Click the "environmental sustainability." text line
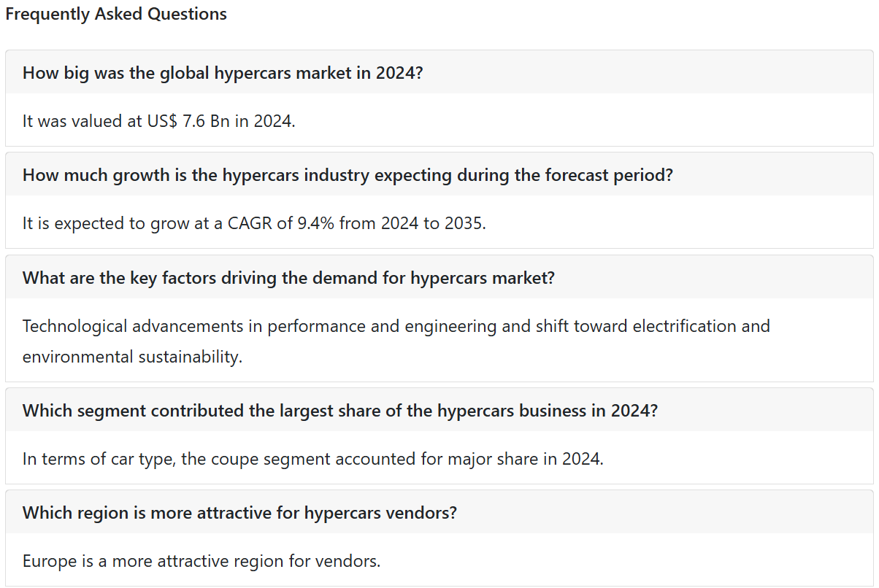 coord(132,357)
